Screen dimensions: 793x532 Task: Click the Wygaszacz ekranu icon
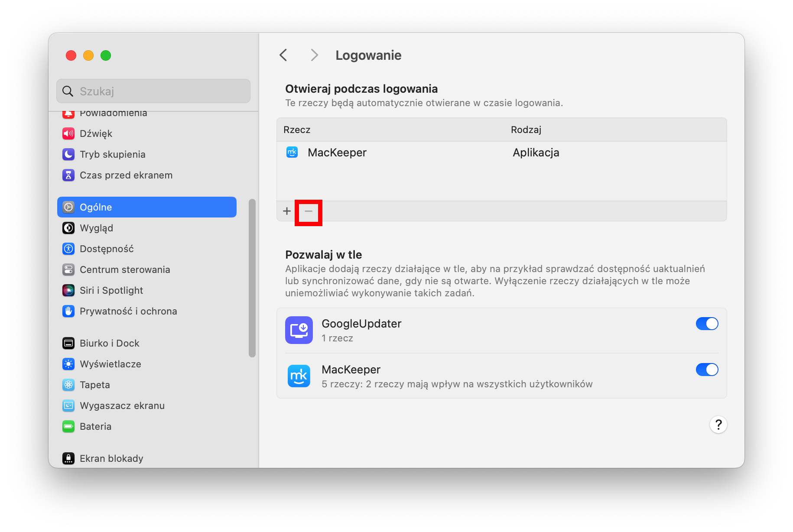click(68, 405)
